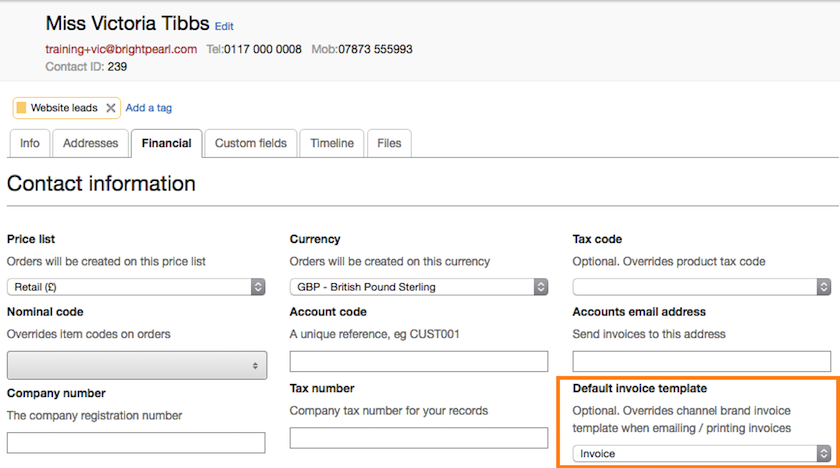
Task: Open the training+vic@brightpearl.com email link
Action: [x=121, y=49]
